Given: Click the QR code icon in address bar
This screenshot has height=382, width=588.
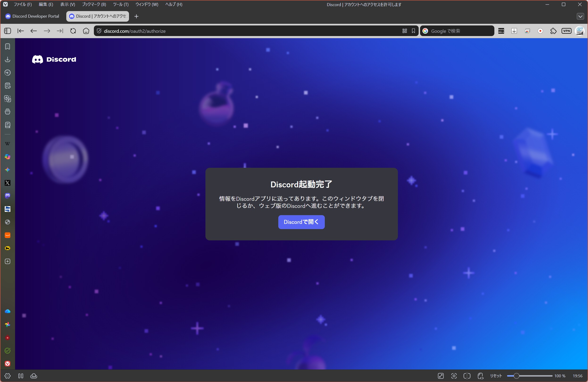Looking at the screenshot, I should pos(405,31).
